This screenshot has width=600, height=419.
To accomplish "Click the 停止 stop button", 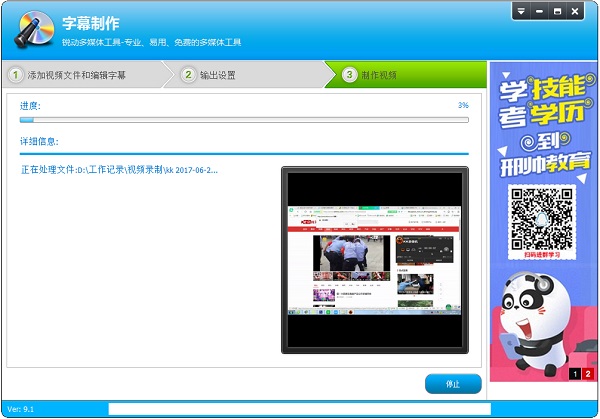I will tap(453, 384).
